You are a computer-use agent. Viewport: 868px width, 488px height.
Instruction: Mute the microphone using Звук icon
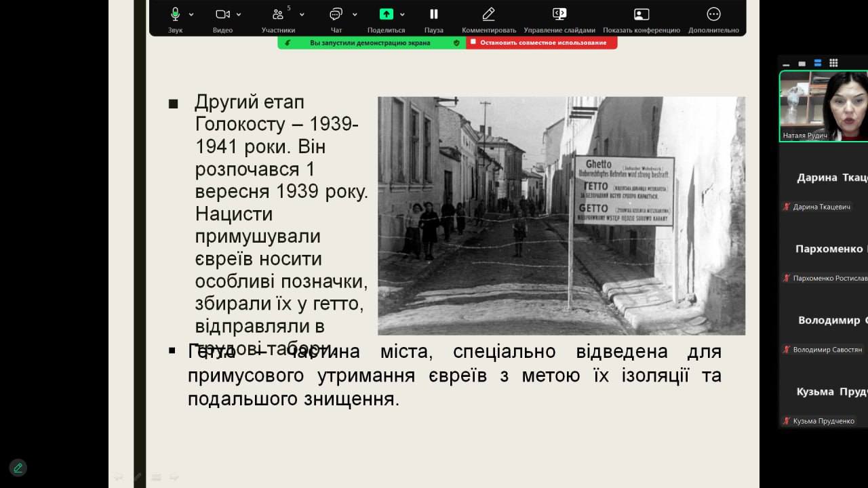point(175,14)
